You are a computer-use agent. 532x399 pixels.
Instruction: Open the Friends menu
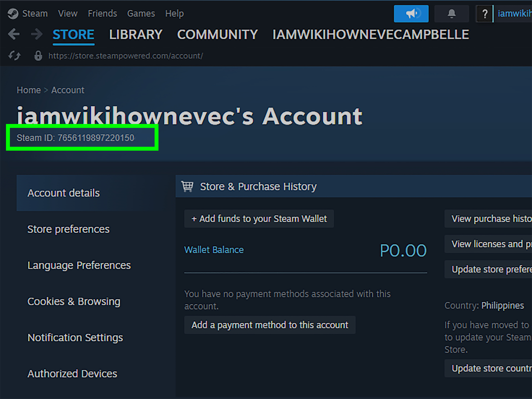point(102,14)
